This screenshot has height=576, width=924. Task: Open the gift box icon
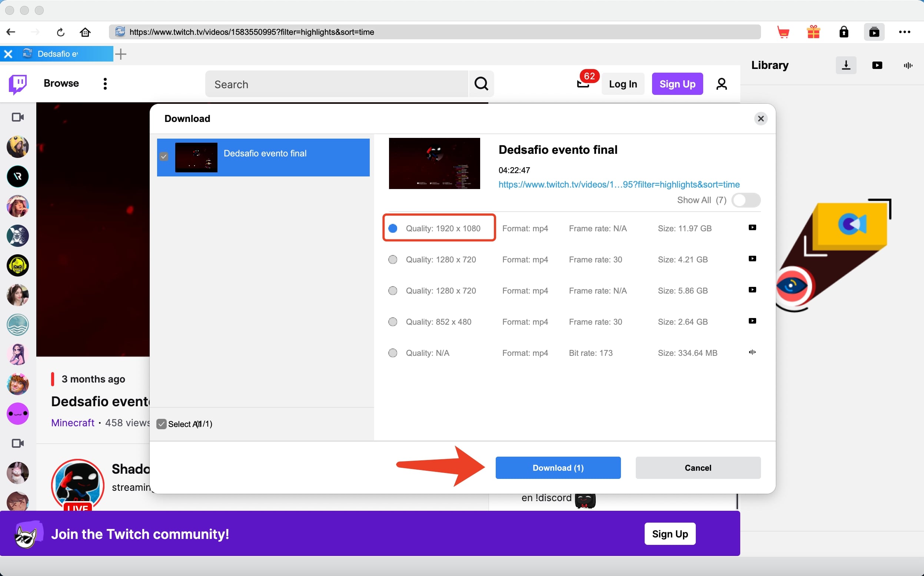(x=813, y=32)
